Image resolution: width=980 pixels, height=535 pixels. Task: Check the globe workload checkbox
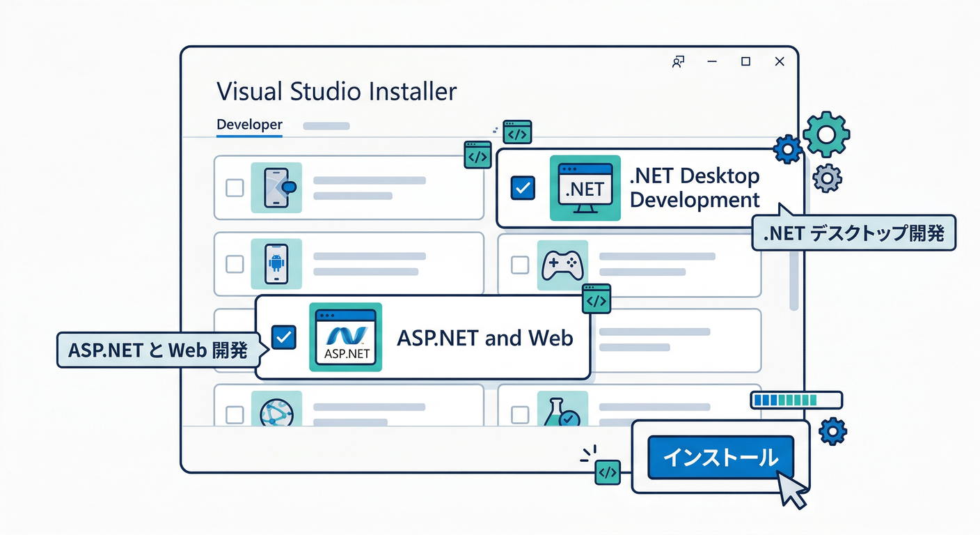click(235, 414)
